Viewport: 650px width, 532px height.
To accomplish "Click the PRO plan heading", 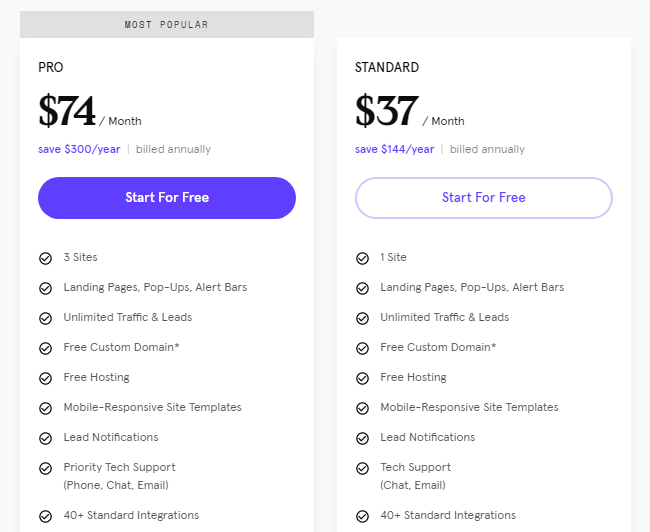I will (51, 67).
